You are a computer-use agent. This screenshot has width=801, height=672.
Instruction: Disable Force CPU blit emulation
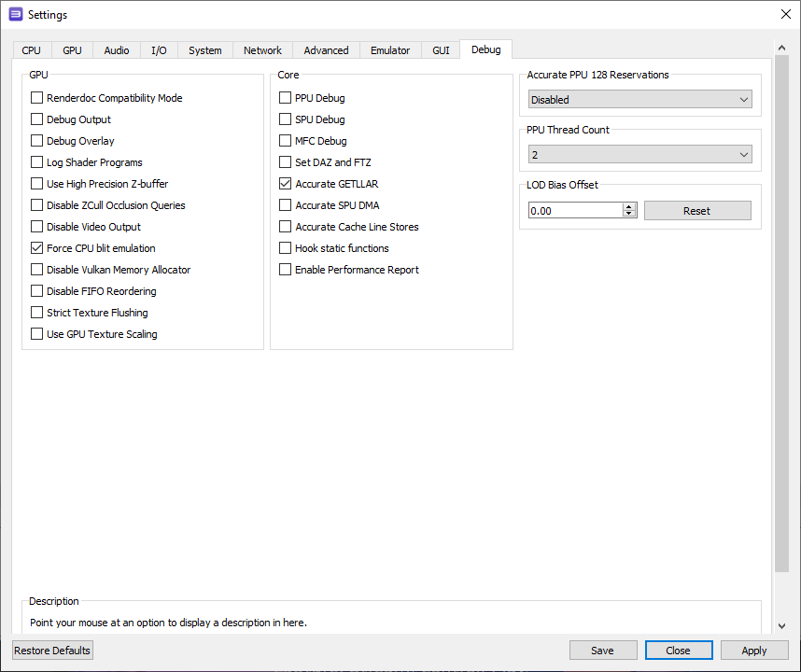36,247
